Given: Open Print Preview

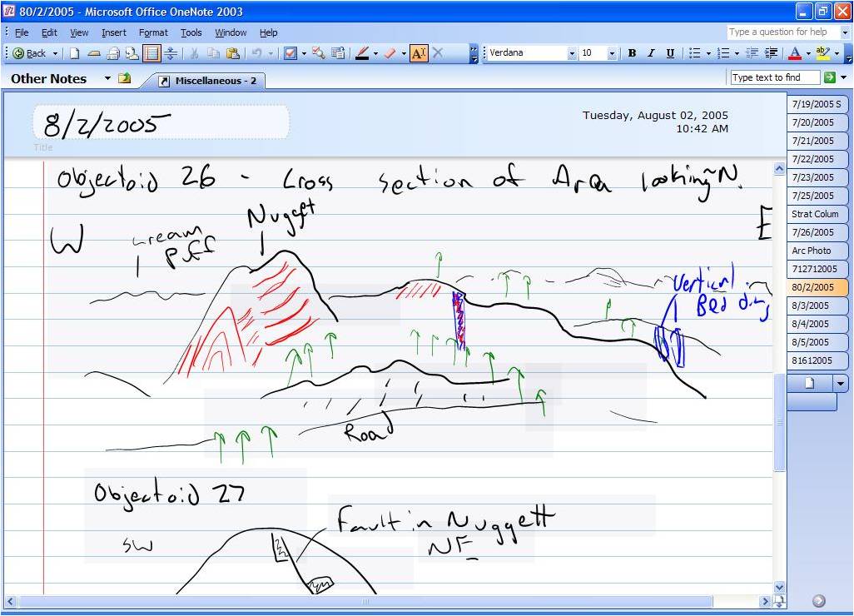Looking at the screenshot, I should pos(133,53).
